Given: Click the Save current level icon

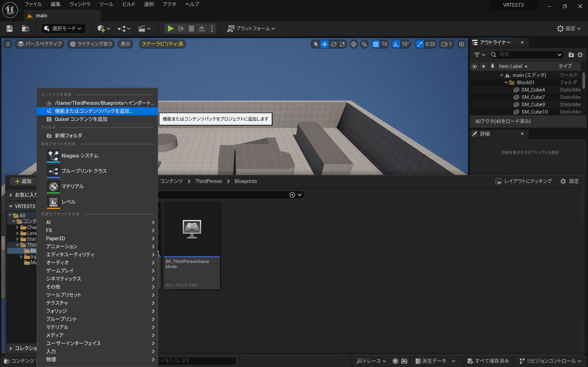Looking at the screenshot, I should [9, 29].
